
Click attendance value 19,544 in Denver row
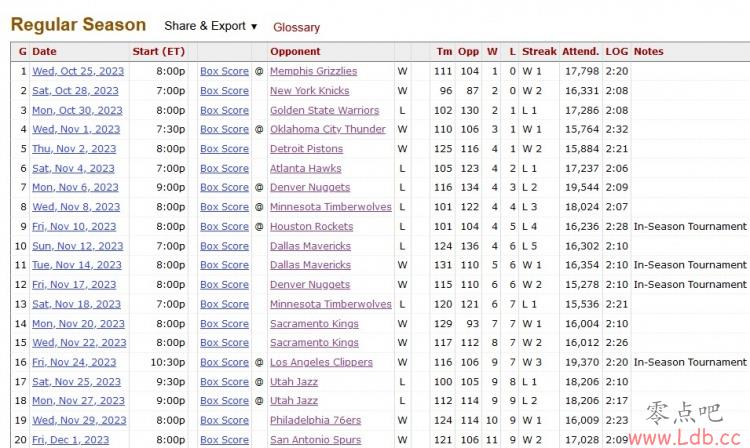[x=582, y=187]
